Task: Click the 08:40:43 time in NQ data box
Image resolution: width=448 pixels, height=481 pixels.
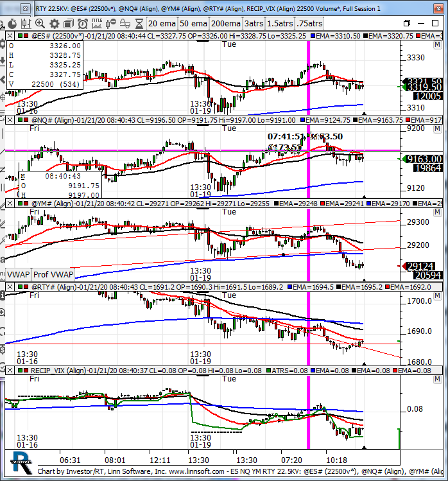Action: click(x=63, y=176)
